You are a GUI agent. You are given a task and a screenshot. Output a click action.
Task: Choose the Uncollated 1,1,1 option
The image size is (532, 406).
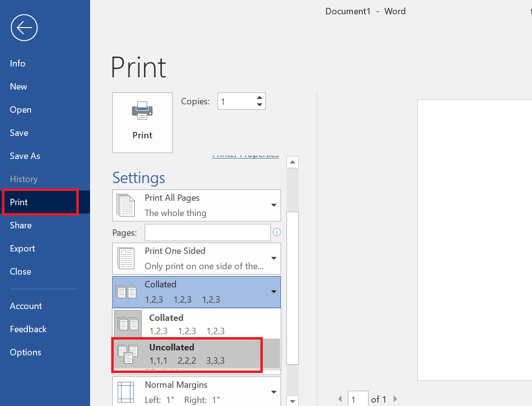tap(197, 353)
